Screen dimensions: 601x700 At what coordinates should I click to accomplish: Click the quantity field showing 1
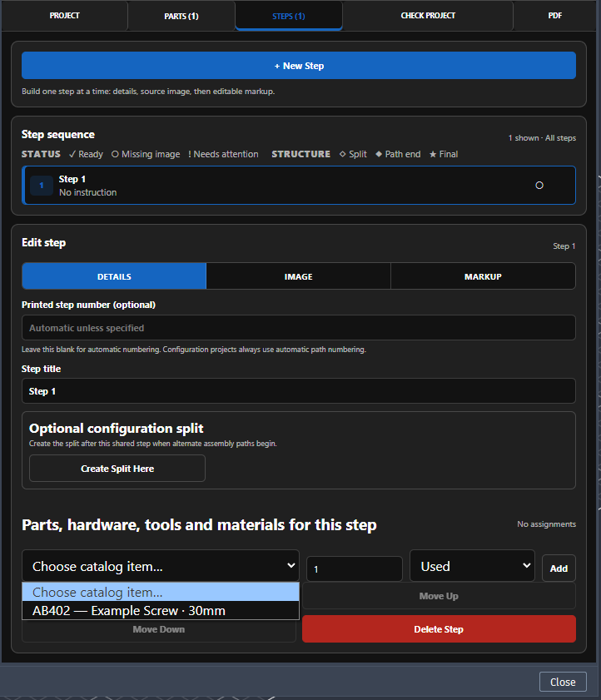click(x=355, y=568)
